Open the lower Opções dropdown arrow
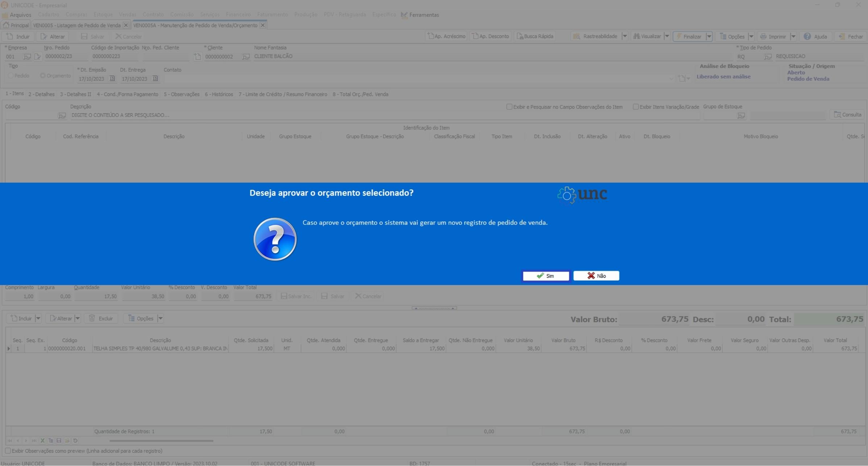Screen dimensions: 868x466 (x=160, y=319)
